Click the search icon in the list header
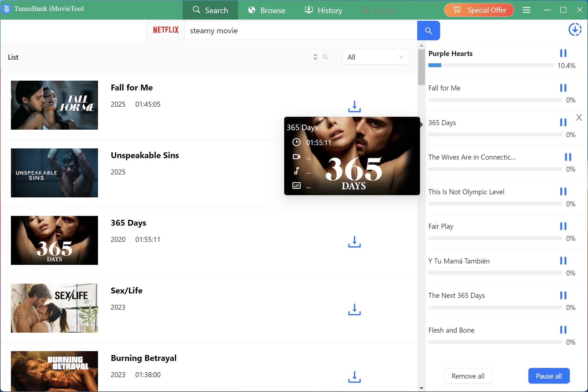 [325, 57]
